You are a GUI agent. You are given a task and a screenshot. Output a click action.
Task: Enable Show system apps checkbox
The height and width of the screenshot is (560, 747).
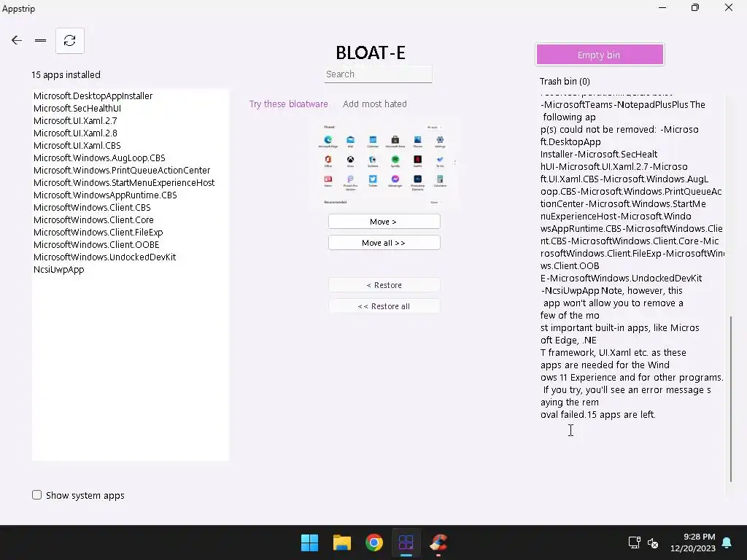click(36, 495)
